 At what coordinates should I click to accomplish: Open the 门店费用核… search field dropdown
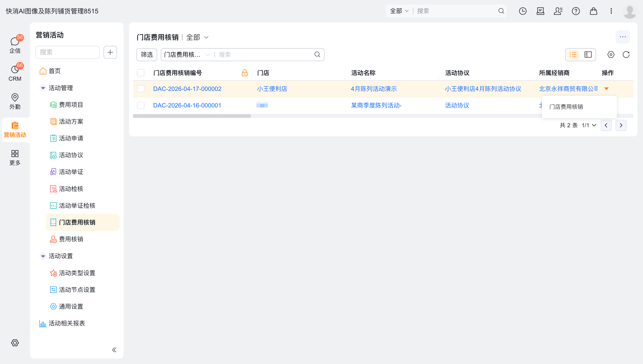[x=187, y=55]
